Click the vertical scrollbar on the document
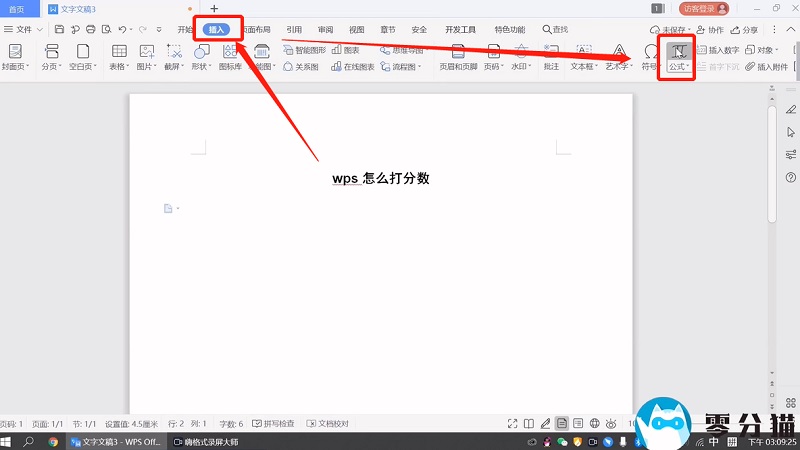The image size is (800, 450). (x=772, y=160)
